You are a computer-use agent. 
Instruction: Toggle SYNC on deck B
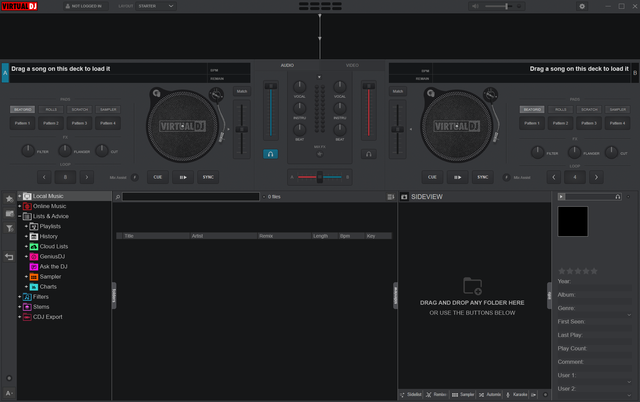point(482,177)
